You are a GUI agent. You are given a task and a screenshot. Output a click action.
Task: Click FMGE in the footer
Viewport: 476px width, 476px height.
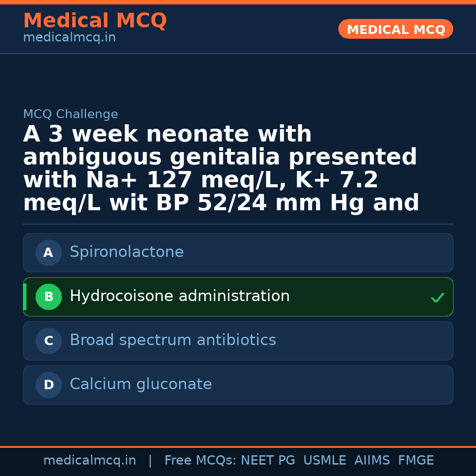click(x=416, y=461)
